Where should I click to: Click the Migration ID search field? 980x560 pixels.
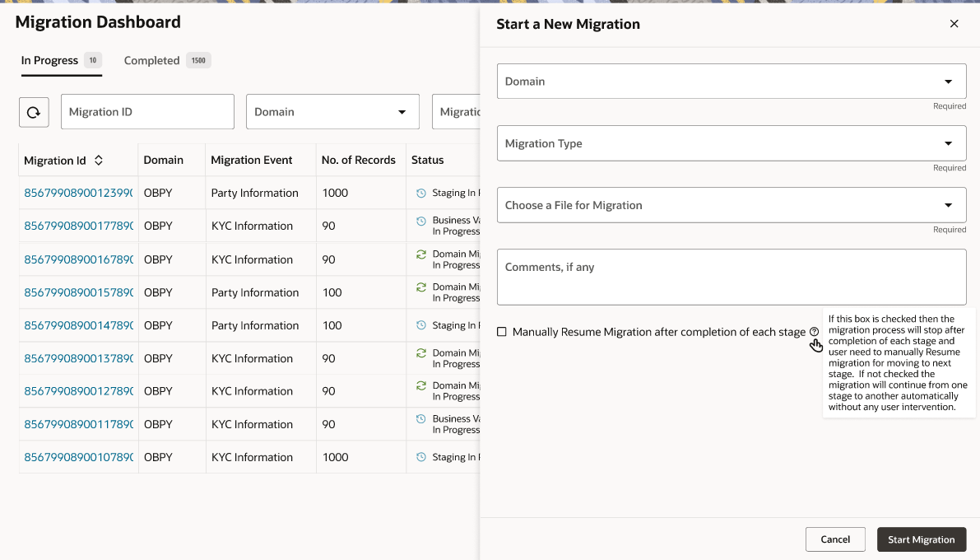147,112
